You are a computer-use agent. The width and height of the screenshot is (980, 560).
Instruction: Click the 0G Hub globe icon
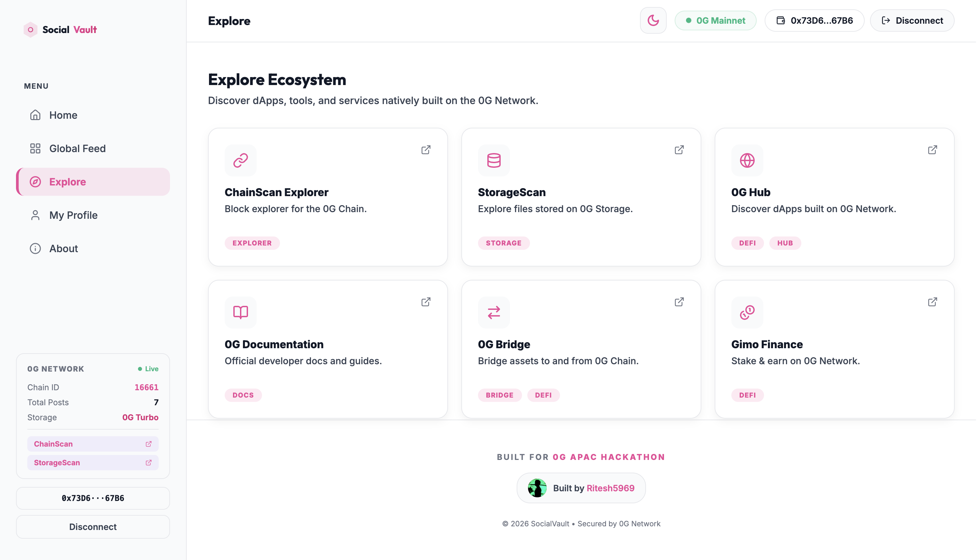coord(747,160)
